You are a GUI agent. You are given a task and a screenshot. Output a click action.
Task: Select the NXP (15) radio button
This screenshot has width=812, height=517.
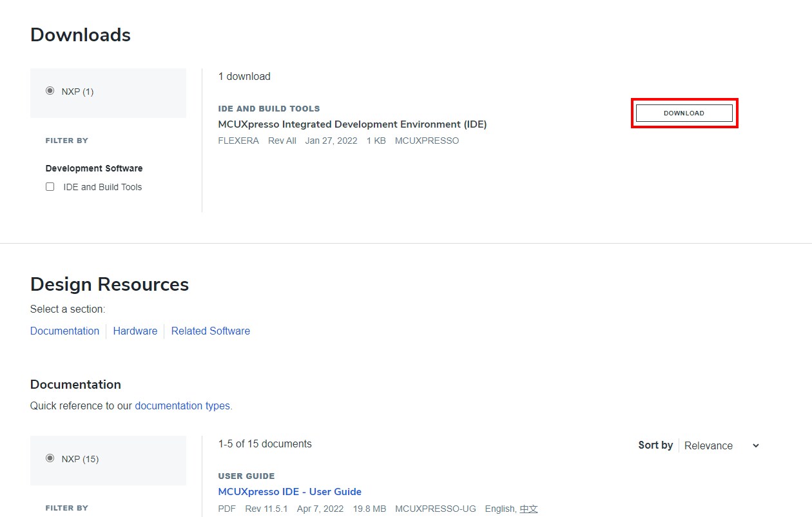point(50,458)
